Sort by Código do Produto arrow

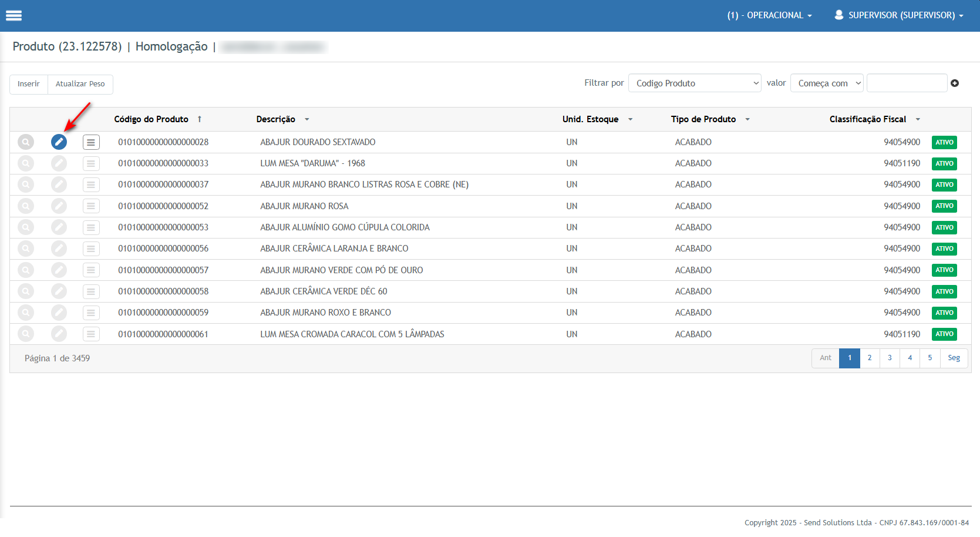coord(200,119)
